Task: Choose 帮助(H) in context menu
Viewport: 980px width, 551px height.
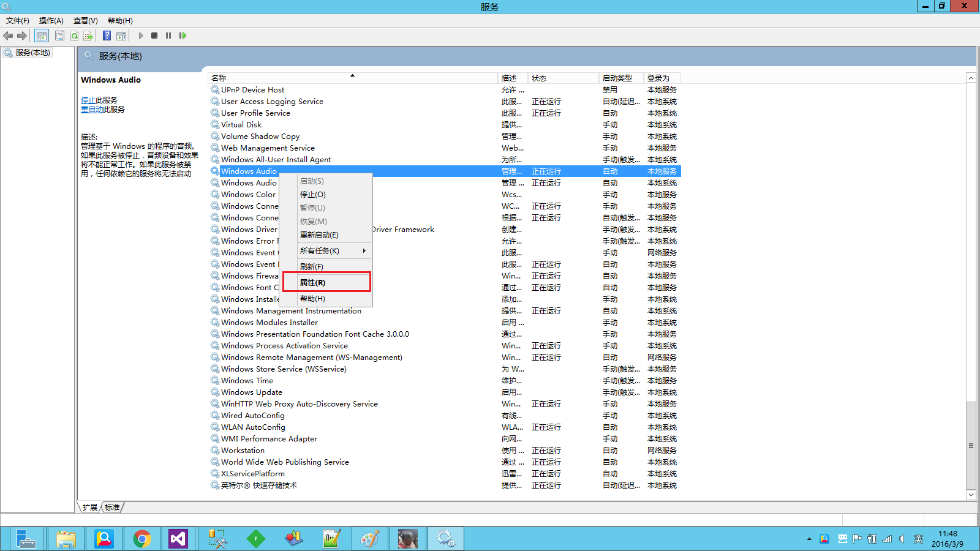Action: [x=326, y=299]
